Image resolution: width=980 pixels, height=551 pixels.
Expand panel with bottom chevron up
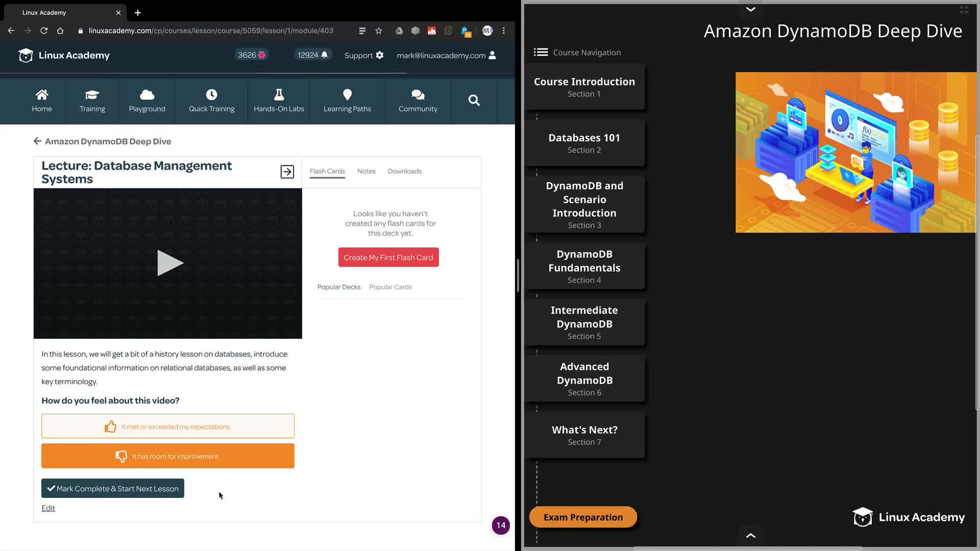750,535
